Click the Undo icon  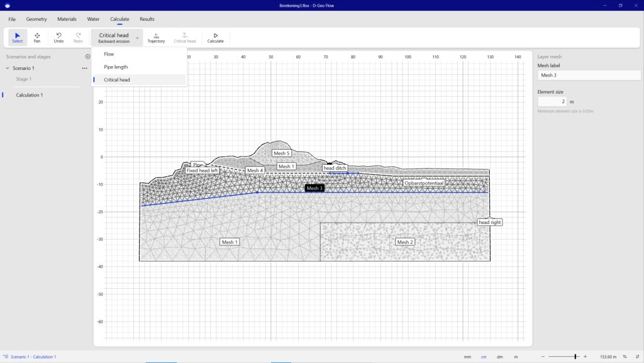58,38
